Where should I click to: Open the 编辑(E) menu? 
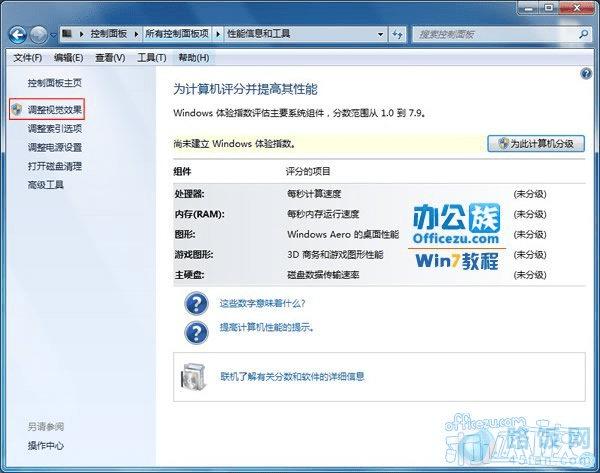click(69, 58)
